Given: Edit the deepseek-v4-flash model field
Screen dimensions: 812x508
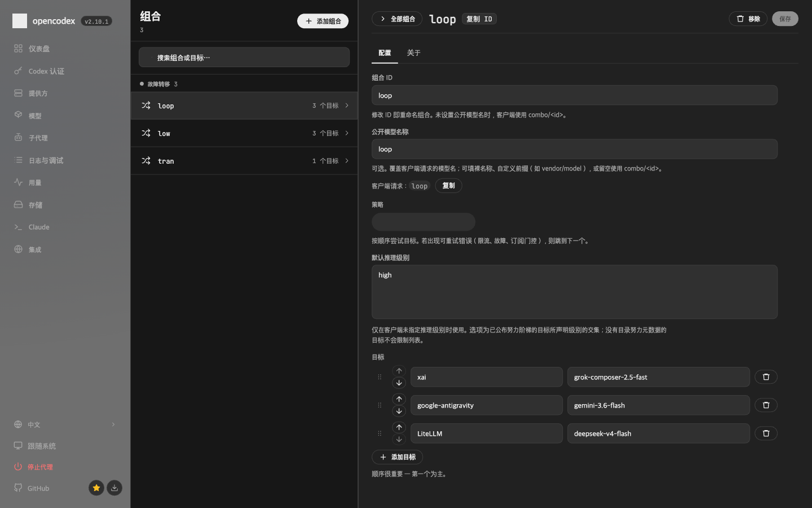Looking at the screenshot, I should click(x=659, y=433).
